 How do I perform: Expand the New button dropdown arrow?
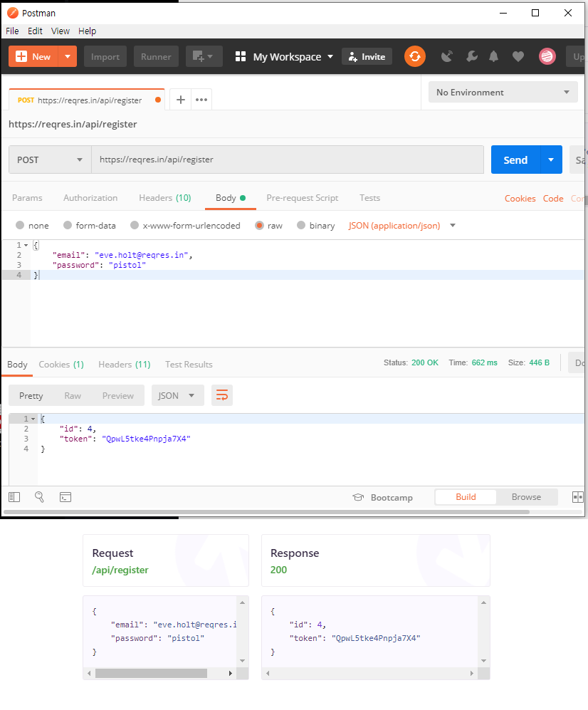pyautogui.click(x=68, y=56)
